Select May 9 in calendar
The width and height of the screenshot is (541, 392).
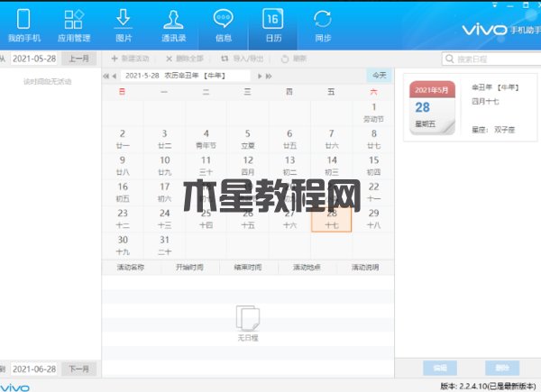pyautogui.click(x=123, y=166)
